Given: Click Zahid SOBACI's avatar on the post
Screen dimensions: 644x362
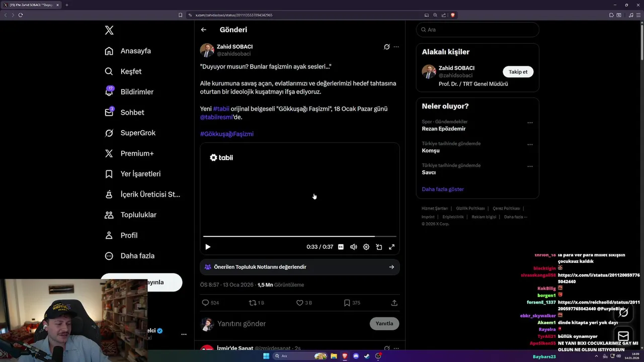Looking at the screenshot, I should (207, 50).
